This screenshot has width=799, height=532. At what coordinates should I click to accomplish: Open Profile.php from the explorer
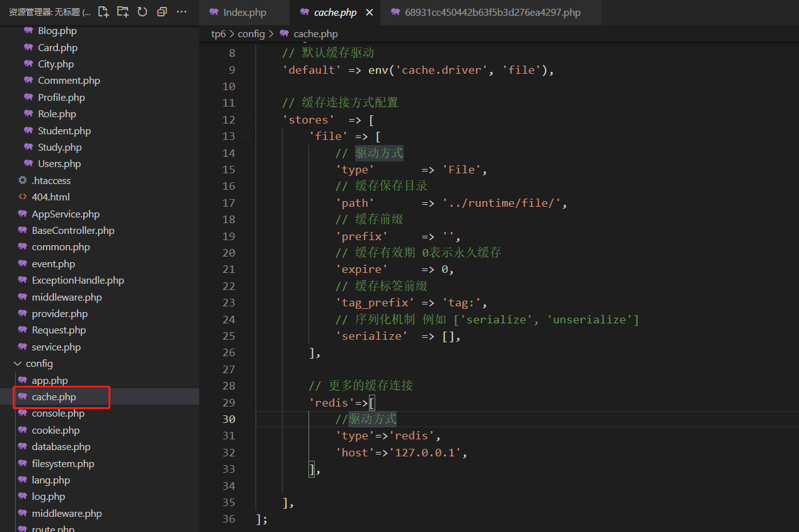(x=61, y=97)
